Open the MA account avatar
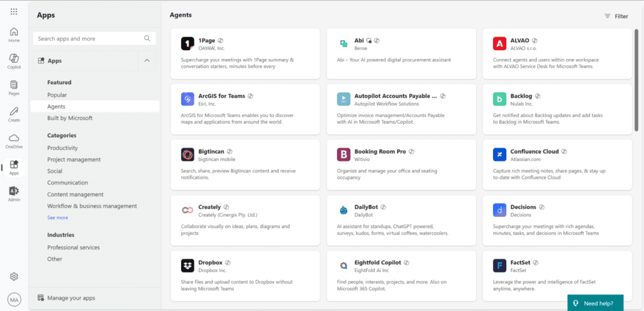This screenshot has width=644, height=311. click(14, 300)
